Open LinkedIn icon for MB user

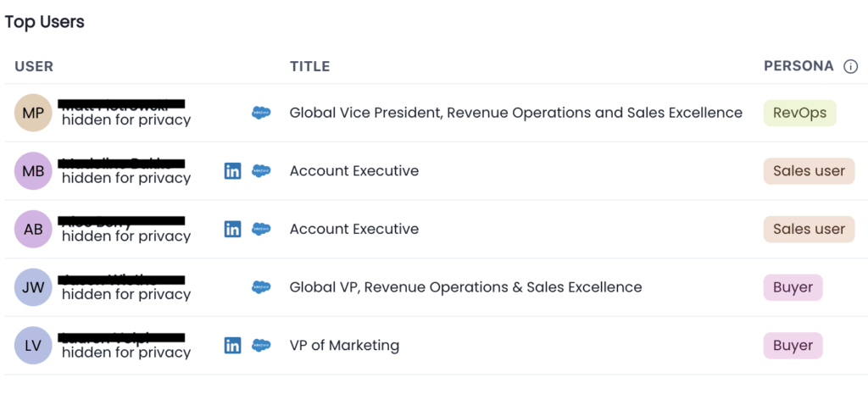(x=232, y=171)
